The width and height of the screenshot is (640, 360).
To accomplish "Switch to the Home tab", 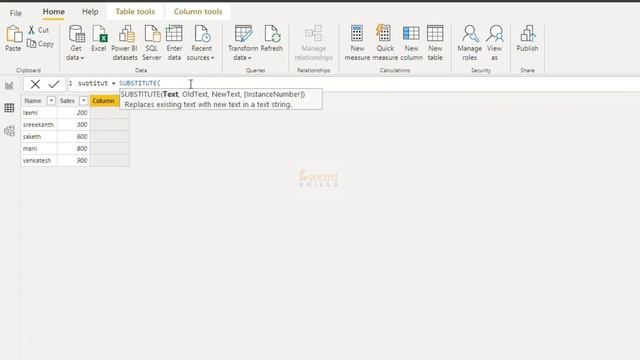I will coord(53,12).
